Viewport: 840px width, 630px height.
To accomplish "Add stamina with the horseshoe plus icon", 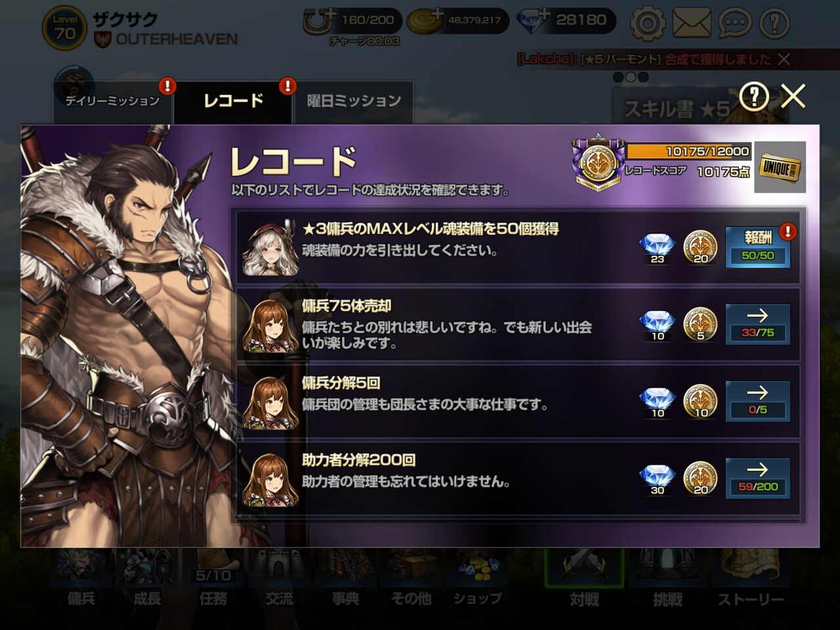I will tap(319, 21).
